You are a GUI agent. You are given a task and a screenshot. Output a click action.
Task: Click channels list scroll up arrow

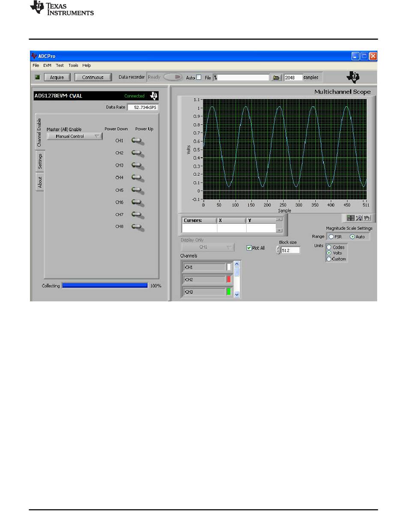point(237,264)
